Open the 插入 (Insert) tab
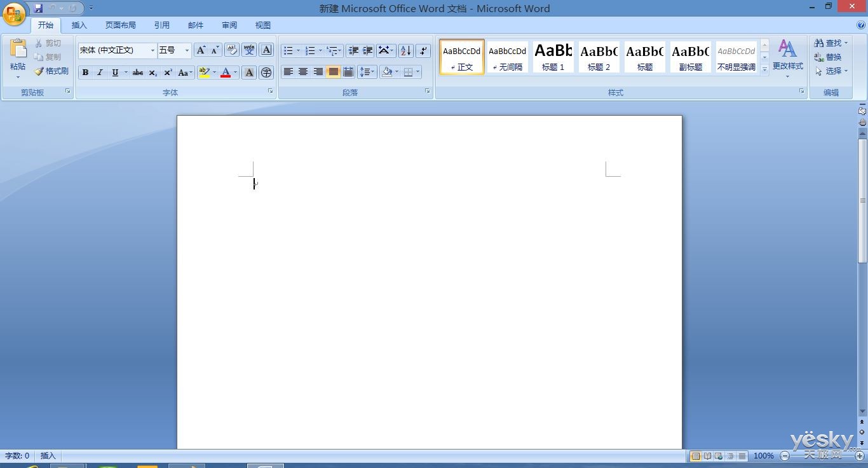The width and height of the screenshot is (868, 468). tap(79, 25)
